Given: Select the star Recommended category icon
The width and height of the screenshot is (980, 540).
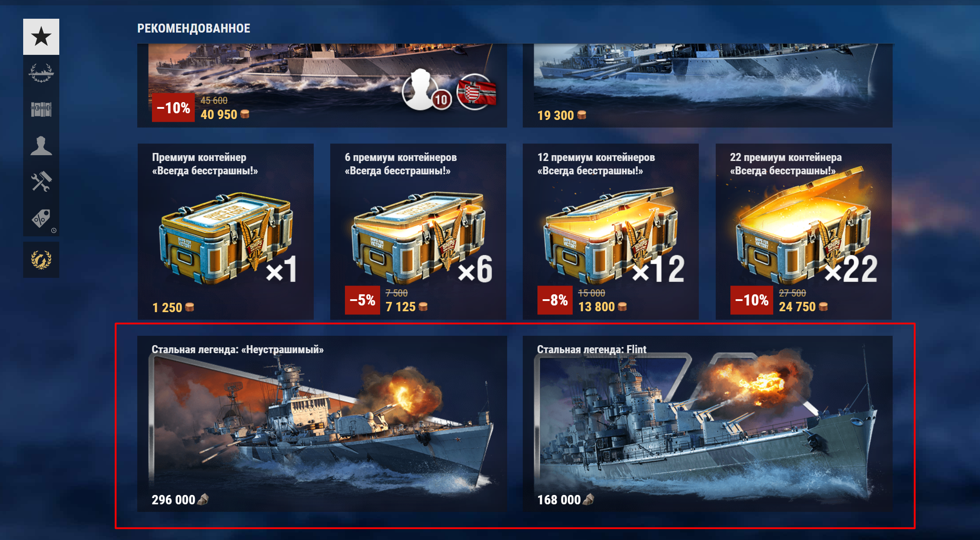Looking at the screenshot, I should click(41, 37).
